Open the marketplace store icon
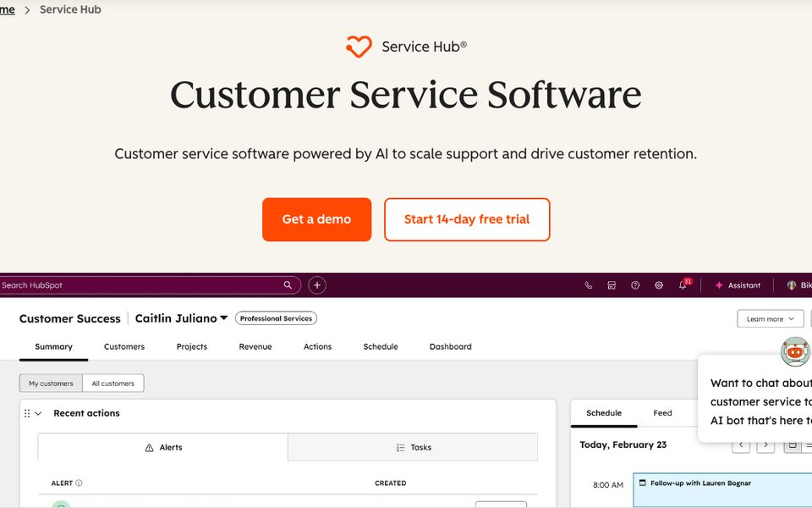This screenshot has height=508, width=812. point(612,285)
